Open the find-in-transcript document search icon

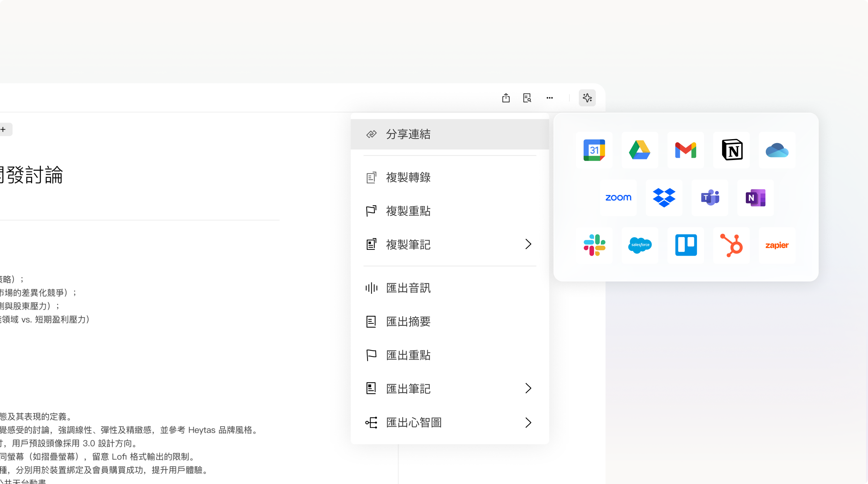coord(527,98)
